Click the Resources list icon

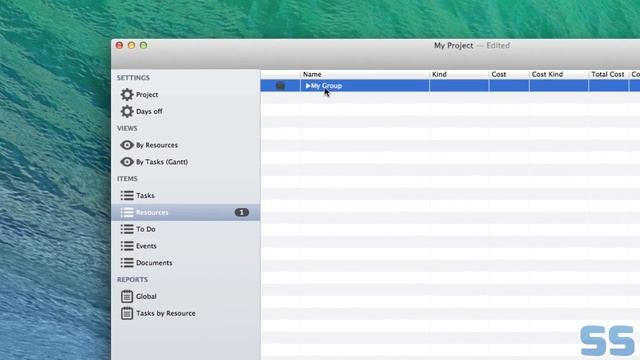pyautogui.click(x=127, y=212)
